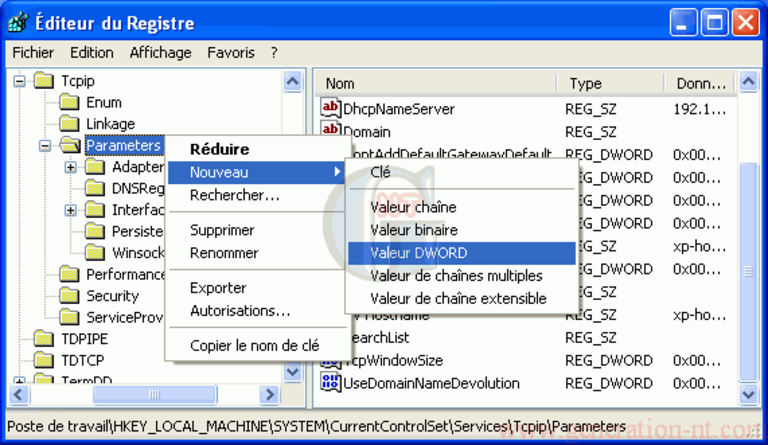Click the Security folder icon

pyautogui.click(x=69, y=296)
